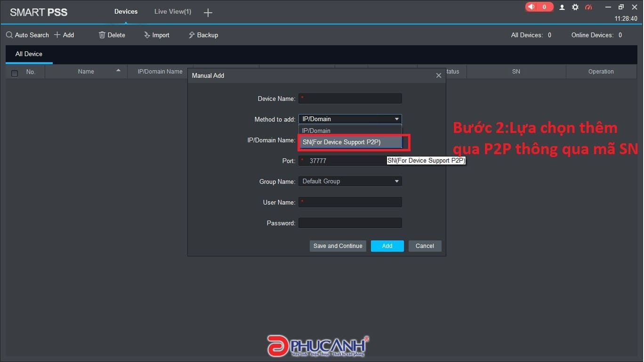Restore down the SmartPSS window
The width and height of the screenshot is (644, 362).
pyautogui.click(x=621, y=7)
